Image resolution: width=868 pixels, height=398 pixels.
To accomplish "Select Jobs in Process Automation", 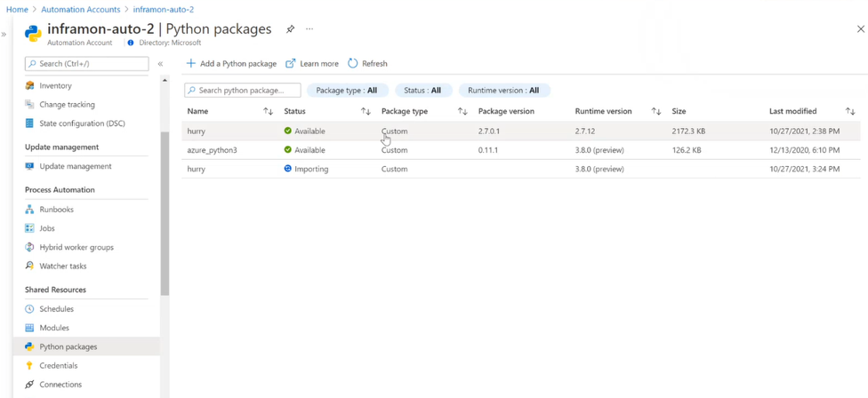I will (47, 228).
